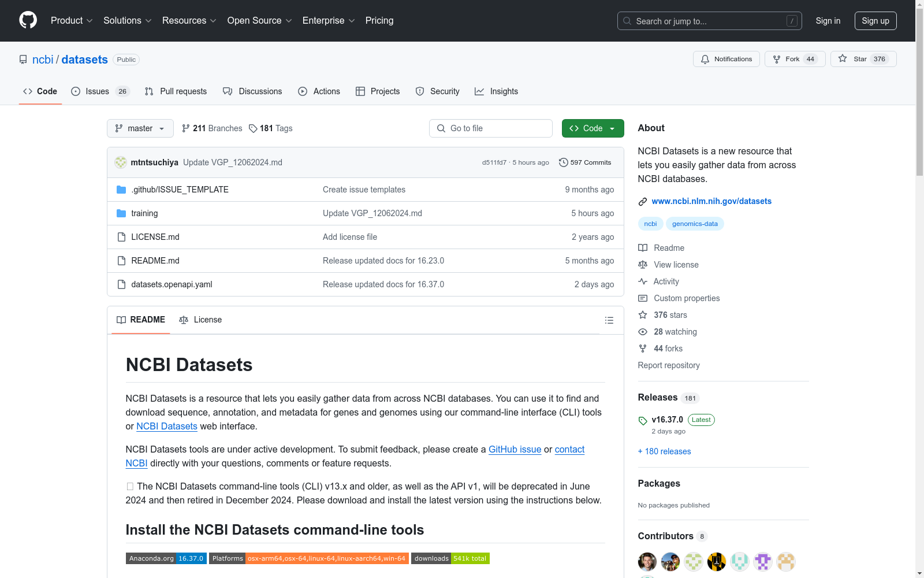
Task: Click the repository icon beside ncbi
Action: click(x=23, y=60)
